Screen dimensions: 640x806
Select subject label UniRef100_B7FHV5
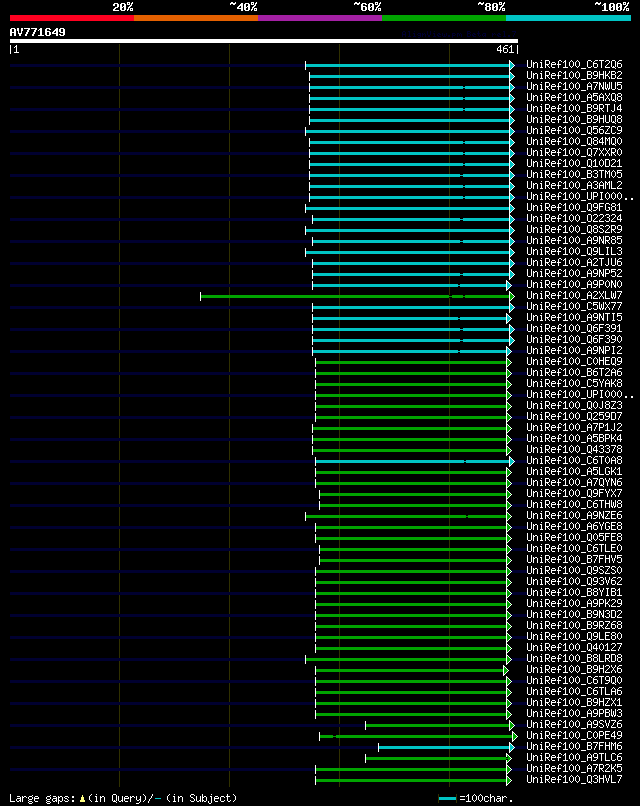tap(574, 559)
